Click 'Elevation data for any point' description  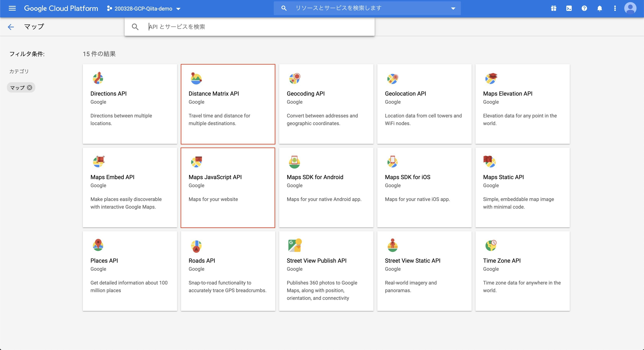tap(520, 119)
